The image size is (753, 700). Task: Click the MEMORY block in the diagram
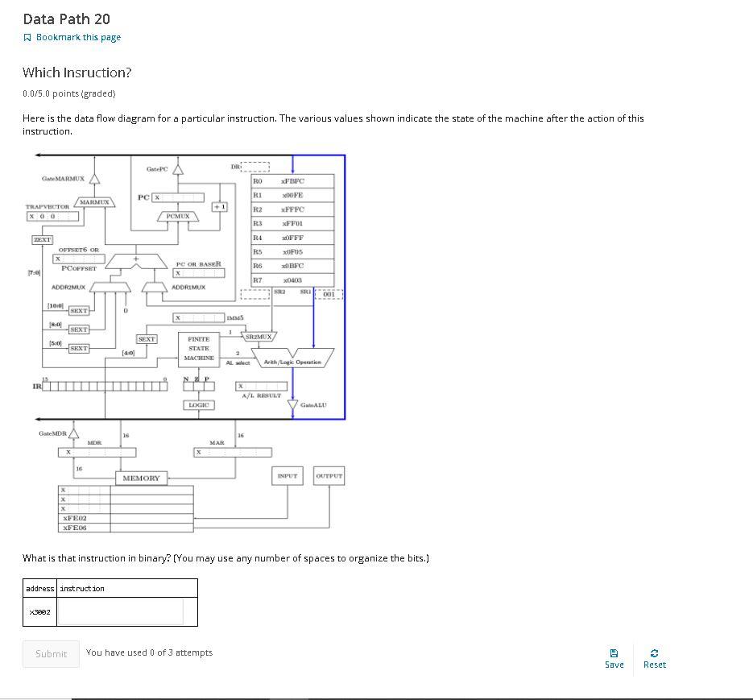(141, 477)
